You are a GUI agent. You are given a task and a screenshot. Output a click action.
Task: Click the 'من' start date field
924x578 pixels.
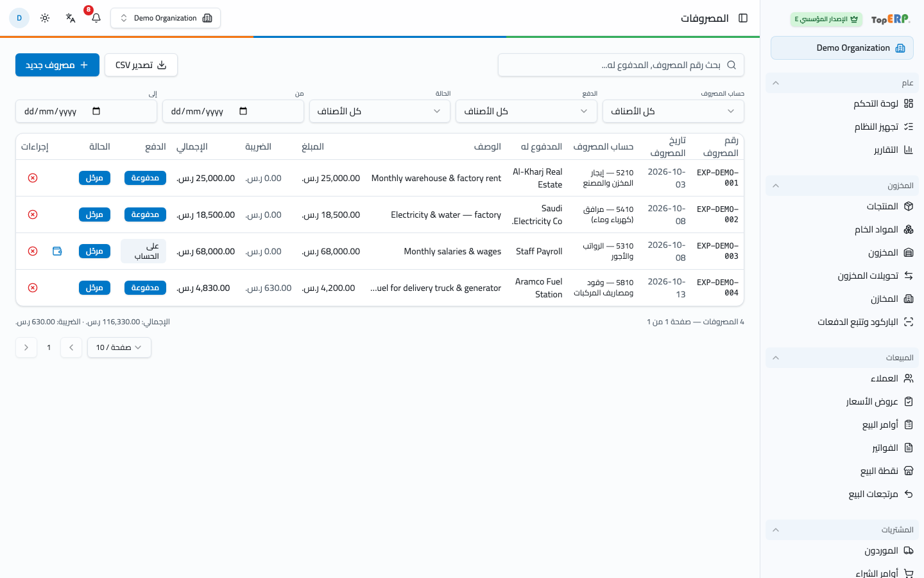(x=233, y=111)
